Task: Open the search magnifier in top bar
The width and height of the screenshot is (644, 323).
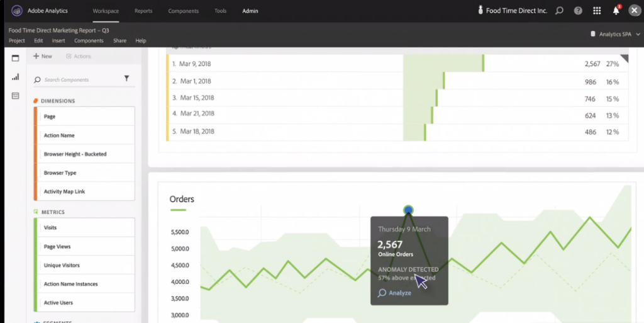Action: pyautogui.click(x=559, y=11)
